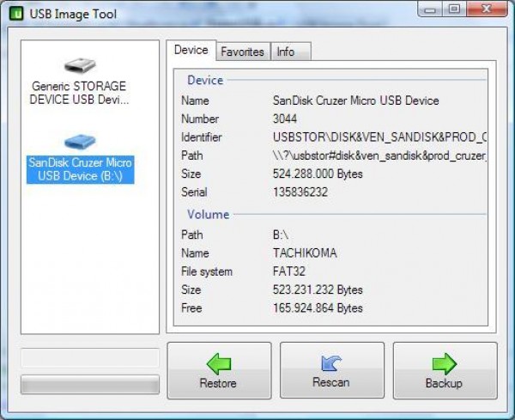The height and width of the screenshot is (420, 515).
Task: Click the File system field label
Action: 207,271
